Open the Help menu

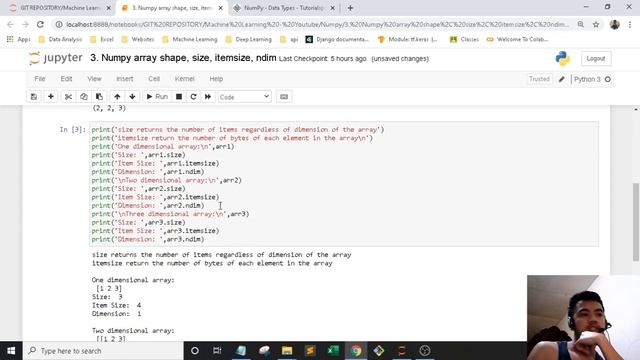(216, 79)
